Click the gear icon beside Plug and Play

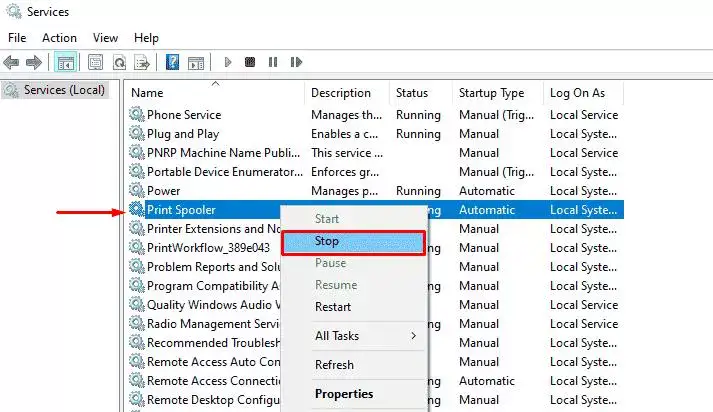[x=136, y=133]
